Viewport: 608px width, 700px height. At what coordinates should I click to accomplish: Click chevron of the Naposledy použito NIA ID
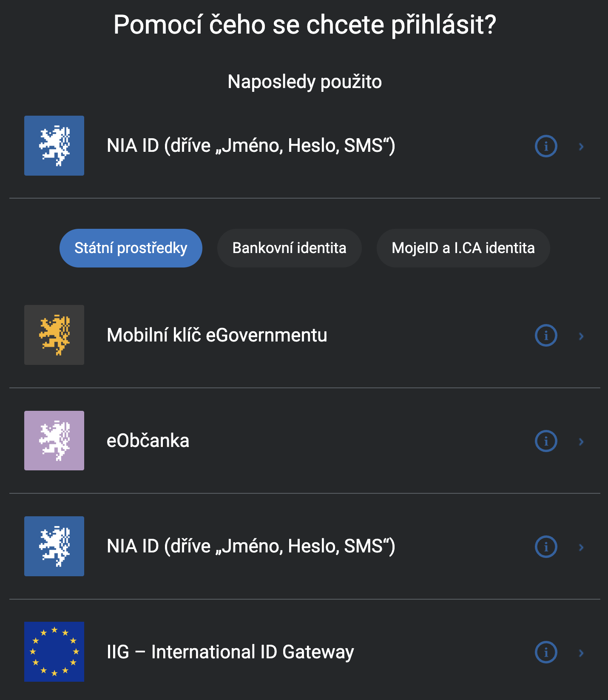pyautogui.click(x=581, y=147)
